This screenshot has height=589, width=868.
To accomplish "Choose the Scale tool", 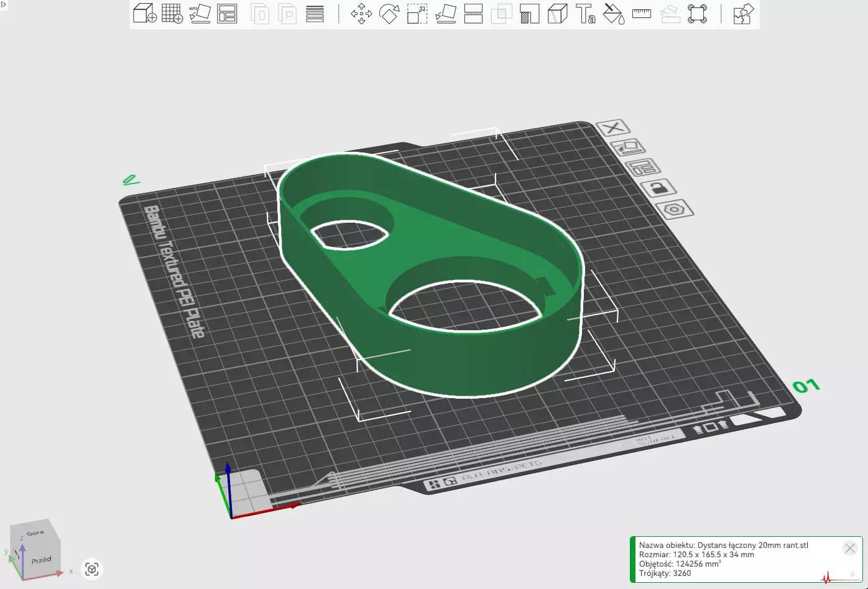I will 417,14.
